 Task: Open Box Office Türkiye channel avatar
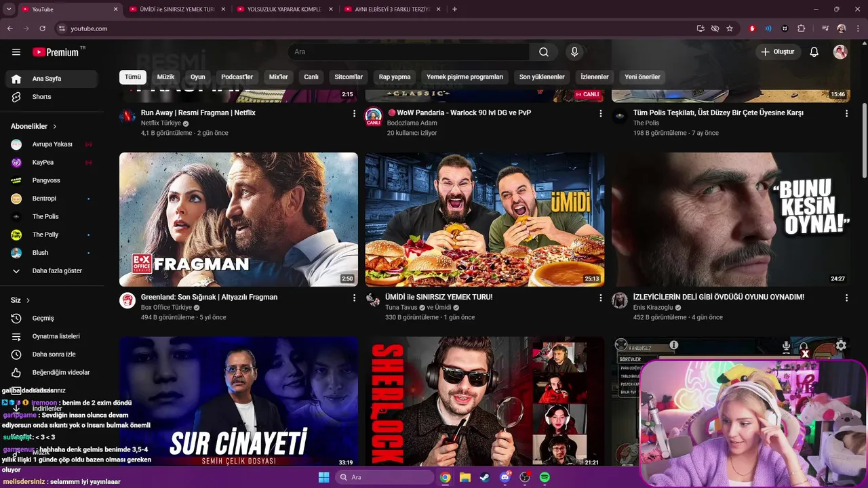(127, 300)
